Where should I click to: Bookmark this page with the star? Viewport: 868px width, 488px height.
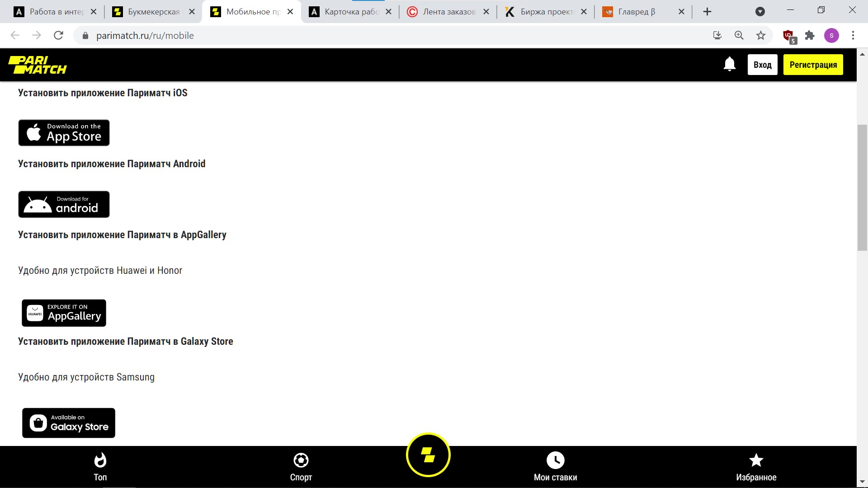[761, 35]
